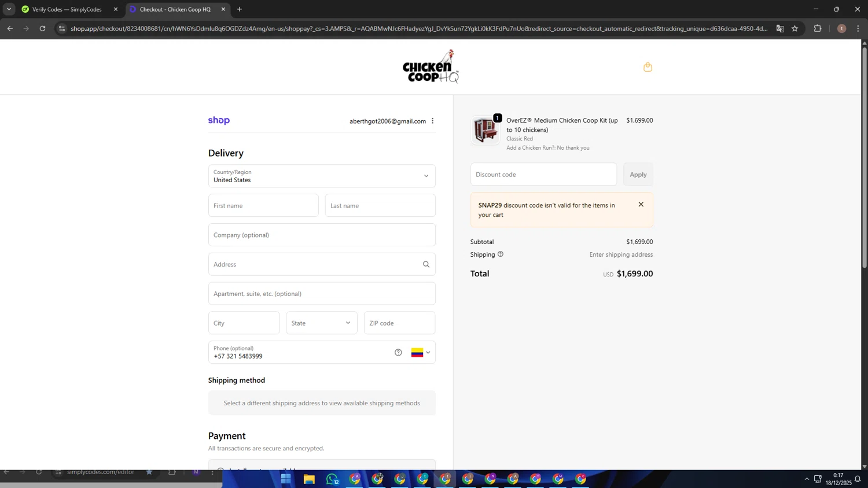Open a new browser tab
This screenshot has width=868, height=488.
pyautogui.click(x=240, y=9)
